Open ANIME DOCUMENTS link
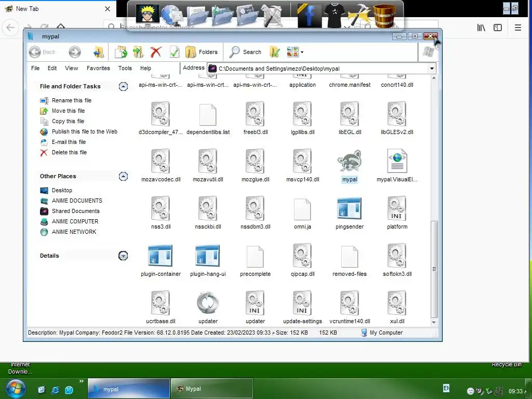 77,201
